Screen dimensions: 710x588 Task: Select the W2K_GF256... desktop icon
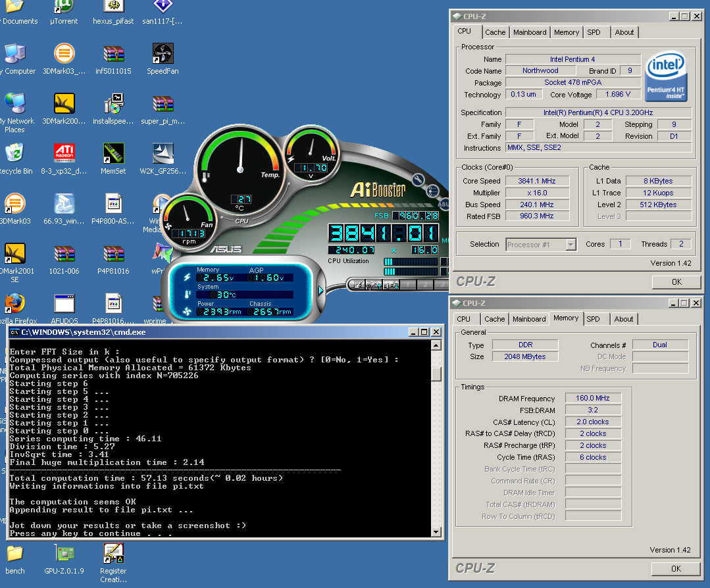(x=163, y=159)
